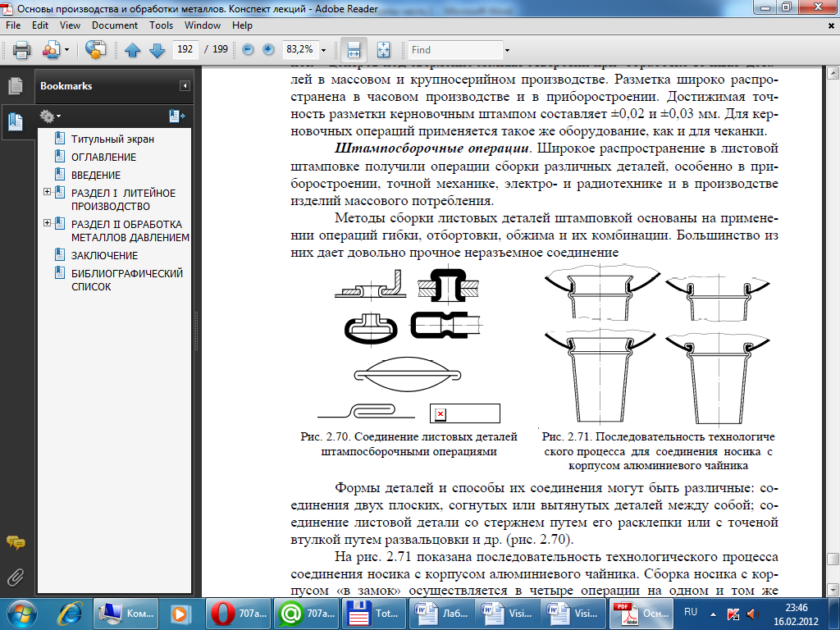Screen dimensions: 840x630
Task: Open the File menu
Action: pyautogui.click(x=13, y=25)
